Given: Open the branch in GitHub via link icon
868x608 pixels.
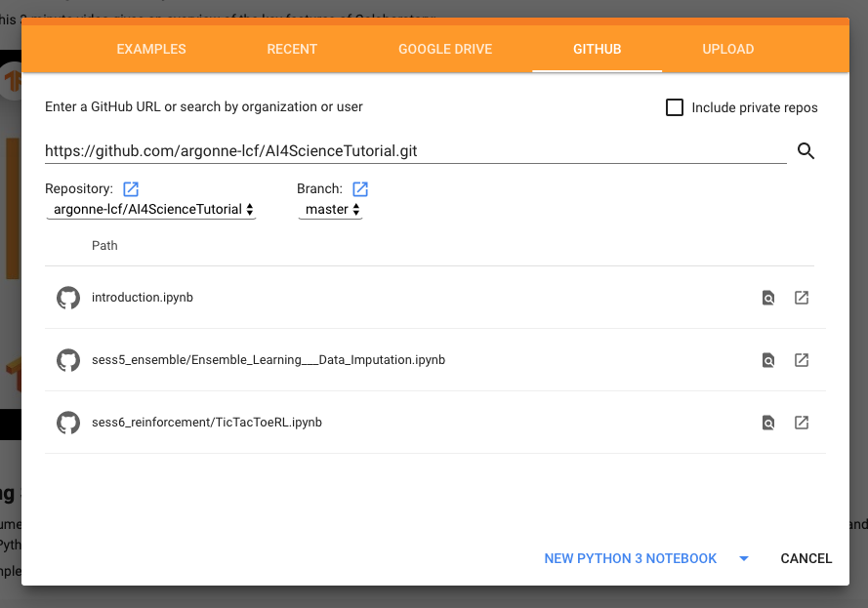Looking at the screenshot, I should [x=360, y=189].
